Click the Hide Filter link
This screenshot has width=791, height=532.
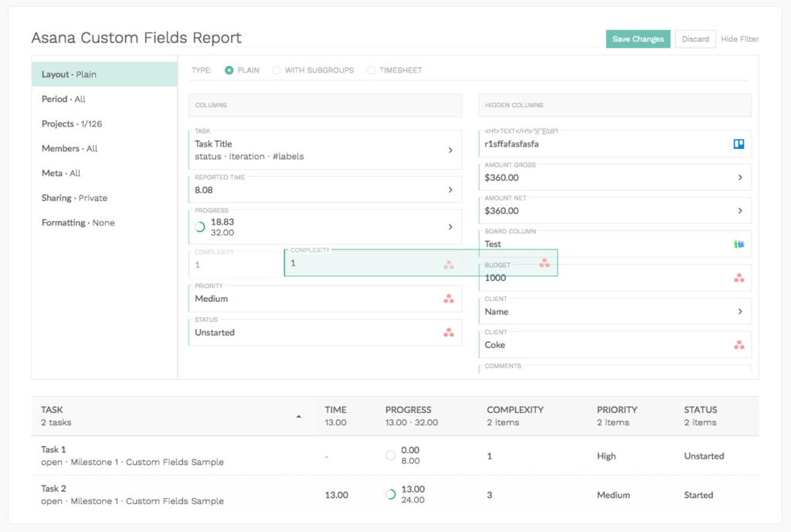[739, 39]
